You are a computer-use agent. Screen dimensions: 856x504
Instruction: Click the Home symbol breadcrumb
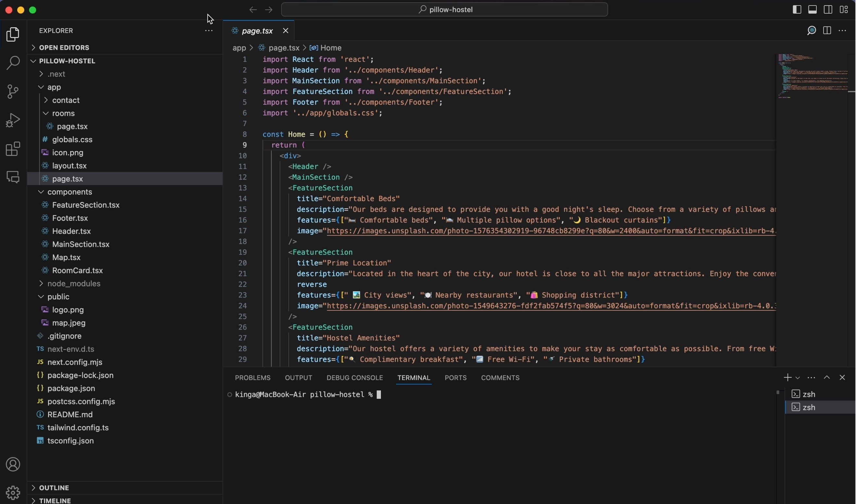(x=326, y=48)
